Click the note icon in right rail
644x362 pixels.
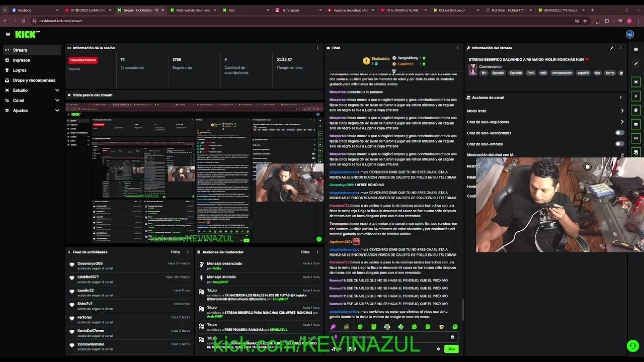pos(636,110)
